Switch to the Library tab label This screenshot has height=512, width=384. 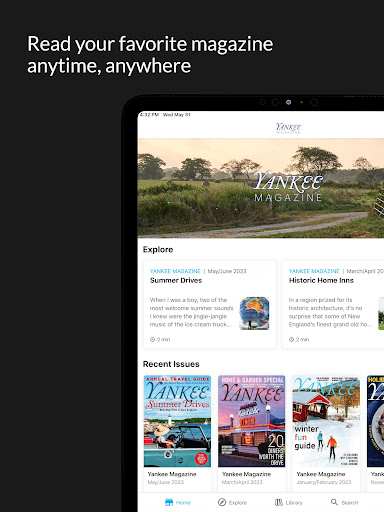[294, 502]
